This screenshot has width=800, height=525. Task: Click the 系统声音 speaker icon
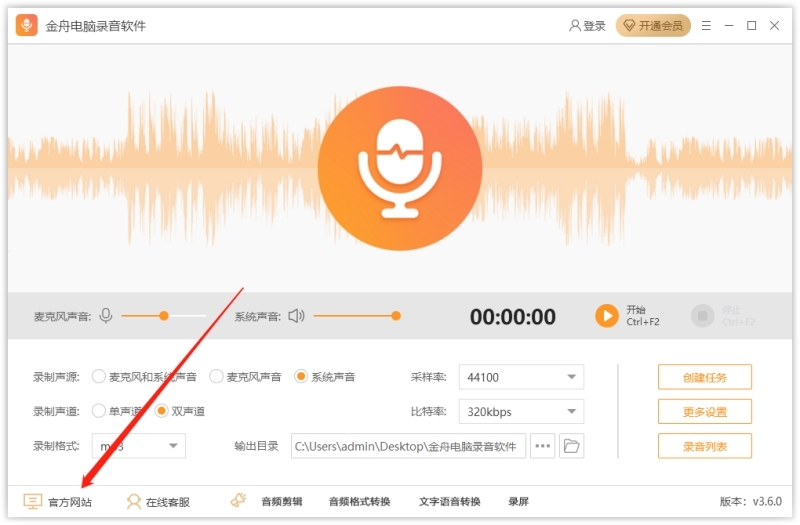coord(296,316)
